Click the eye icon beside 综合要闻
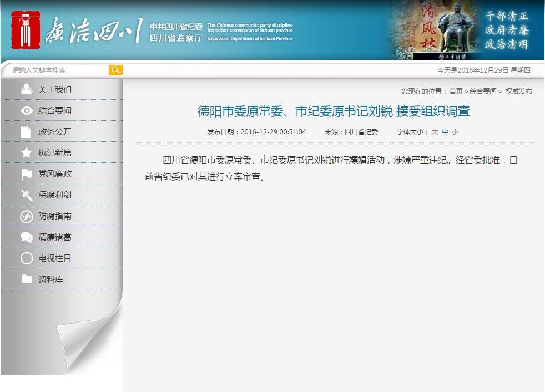The width and height of the screenshot is (545, 392). point(26,111)
